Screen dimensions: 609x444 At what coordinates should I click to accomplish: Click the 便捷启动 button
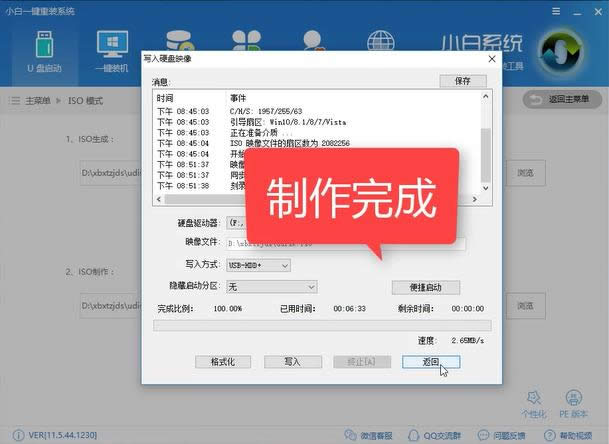point(426,287)
